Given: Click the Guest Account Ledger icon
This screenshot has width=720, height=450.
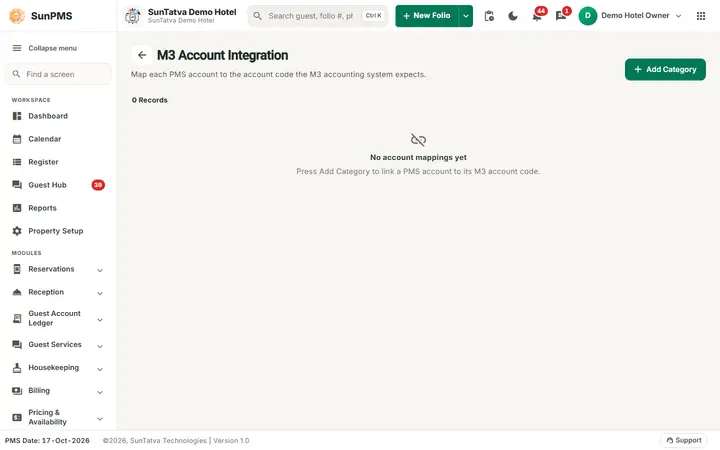Looking at the screenshot, I should [17, 318].
